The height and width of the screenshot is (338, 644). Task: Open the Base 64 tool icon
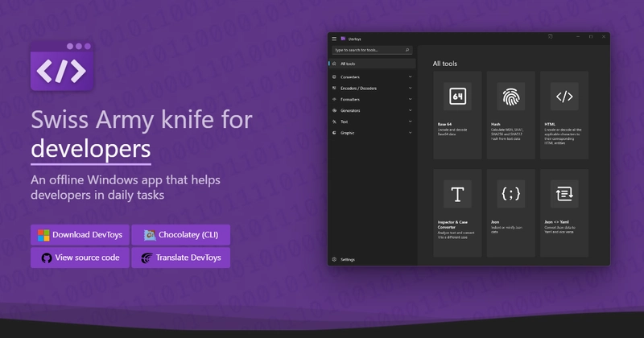pos(457,96)
